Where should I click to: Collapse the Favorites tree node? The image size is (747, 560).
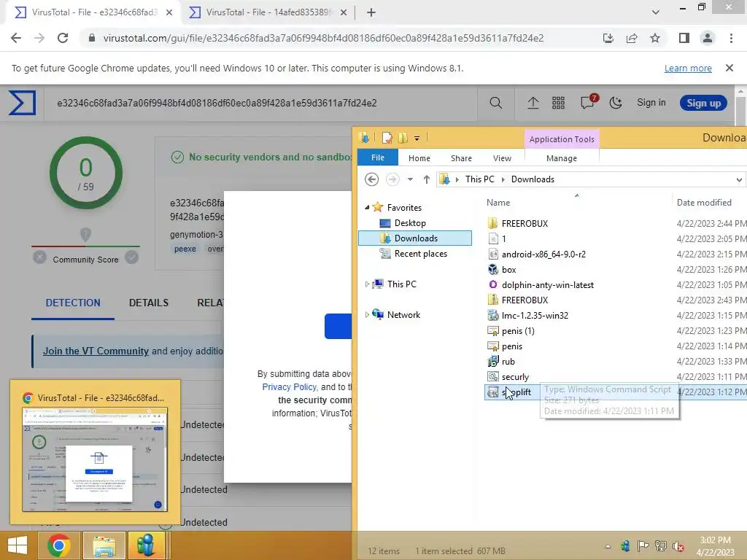pos(367,207)
